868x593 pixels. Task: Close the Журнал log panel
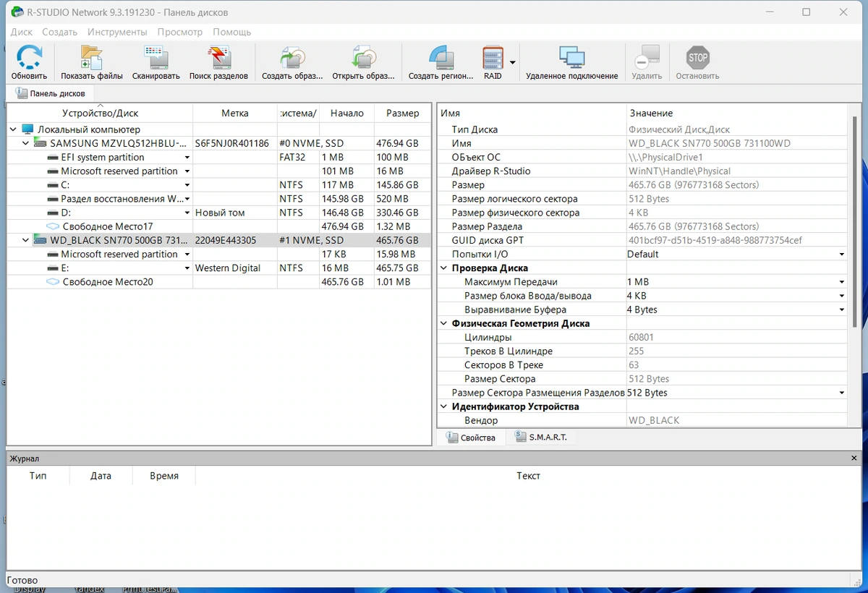point(854,458)
